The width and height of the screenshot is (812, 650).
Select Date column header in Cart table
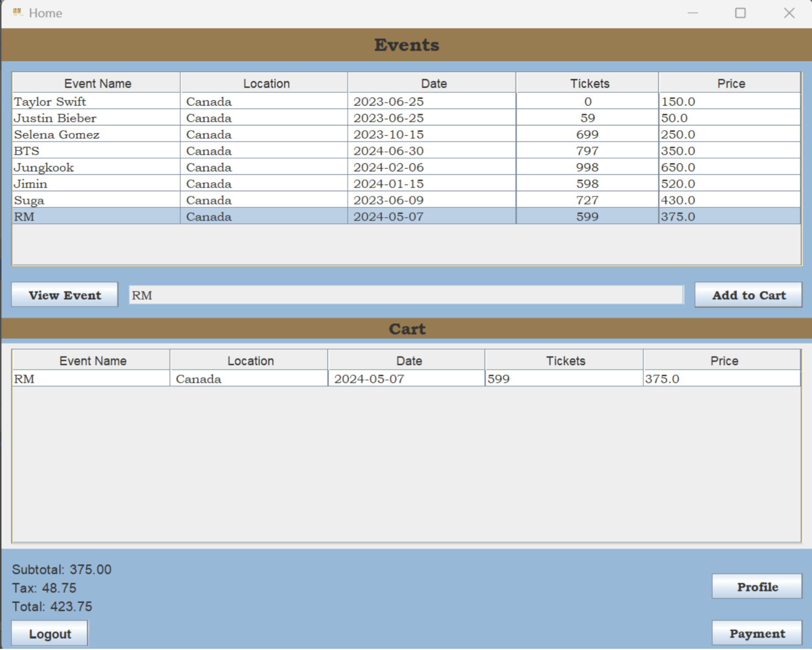pyautogui.click(x=406, y=360)
